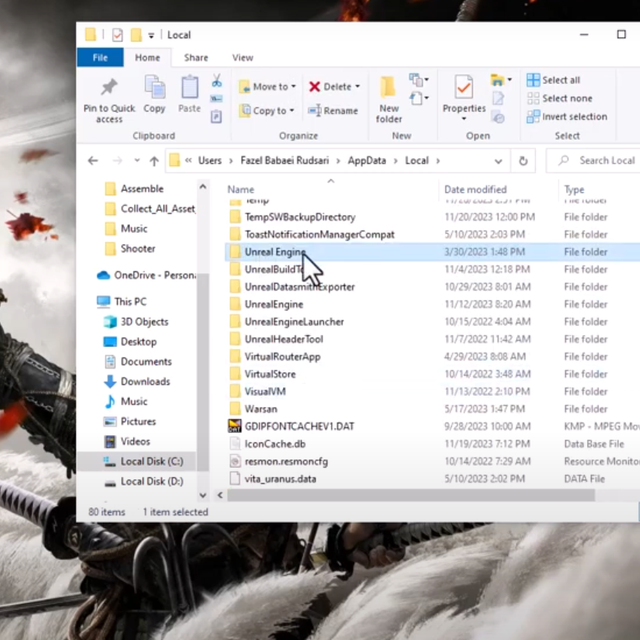This screenshot has width=640, height=640.
Task: Click the Pin to Quick access icon
Action: [109, 88]
